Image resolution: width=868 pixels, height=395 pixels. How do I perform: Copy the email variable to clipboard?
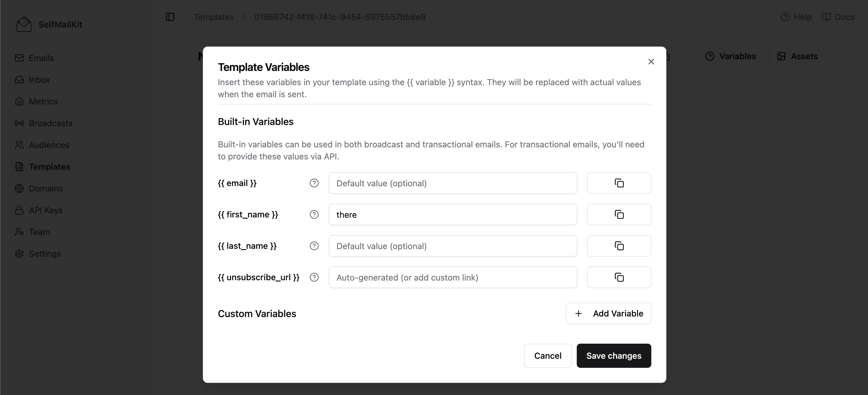pyautogui.click(x=619, y=183)
